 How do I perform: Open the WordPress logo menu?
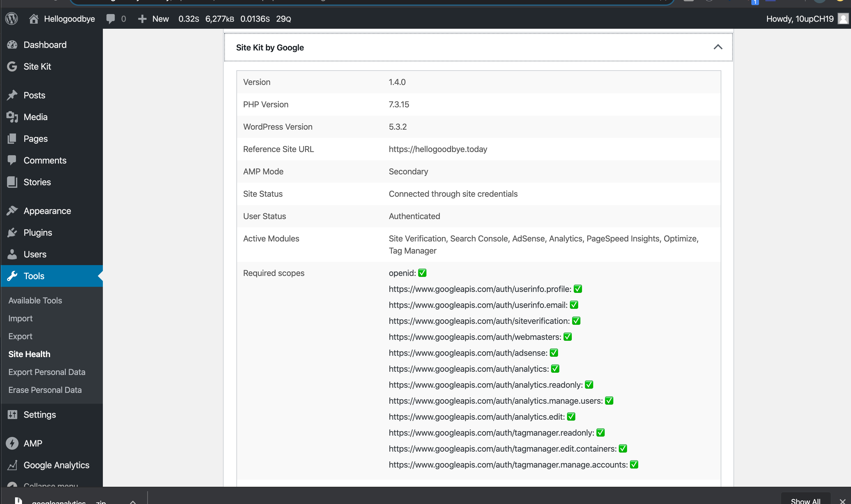point(11,19)
